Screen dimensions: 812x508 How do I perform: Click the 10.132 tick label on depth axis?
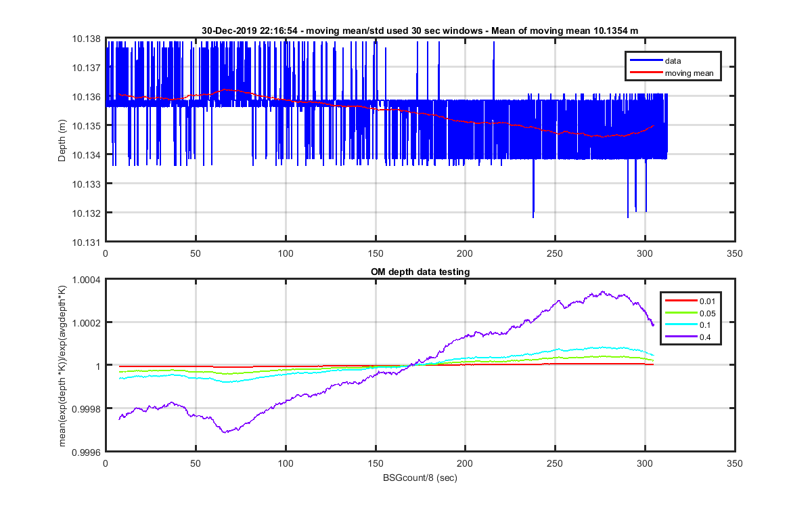click(87, 213)
